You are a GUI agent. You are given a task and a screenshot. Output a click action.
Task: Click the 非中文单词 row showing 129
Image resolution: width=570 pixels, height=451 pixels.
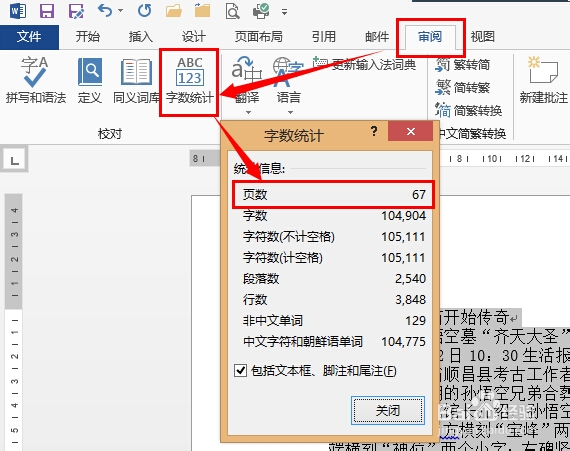pyautogui.click(x=334, y=321)
